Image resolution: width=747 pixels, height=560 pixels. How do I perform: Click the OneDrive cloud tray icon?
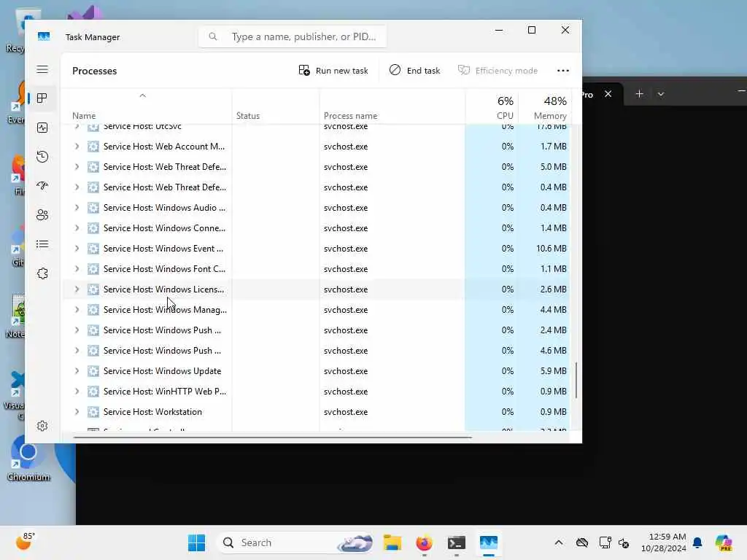click(582, 542)
